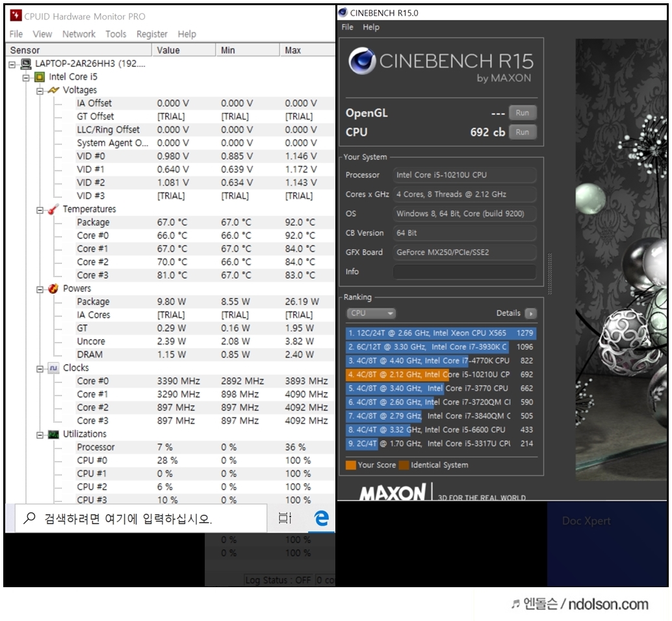This screenshot has height=621, width=672.
Task: Select ranking row Intel Core i7-3770 CPU
Action: coord(441,388)
